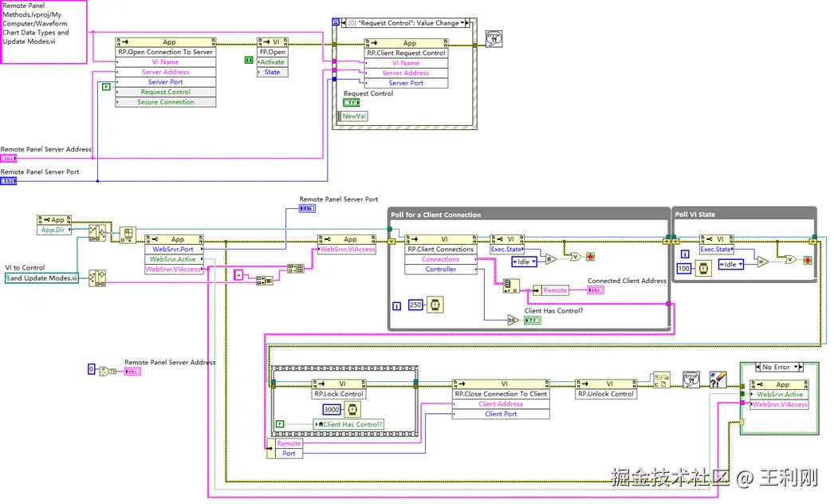Toggle the True constant wired to Activate
The height and width of the screenshot is (504, 834).
click(249, 60)
